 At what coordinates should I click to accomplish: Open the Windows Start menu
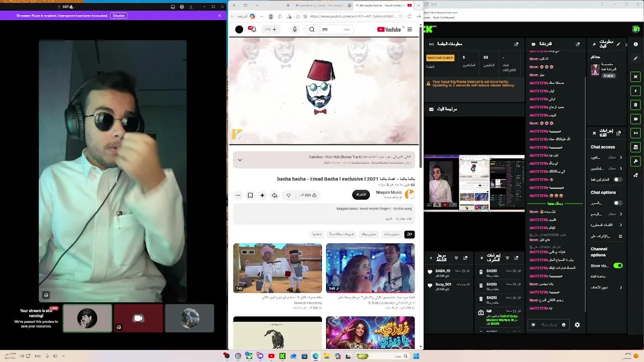pos(416,356)
